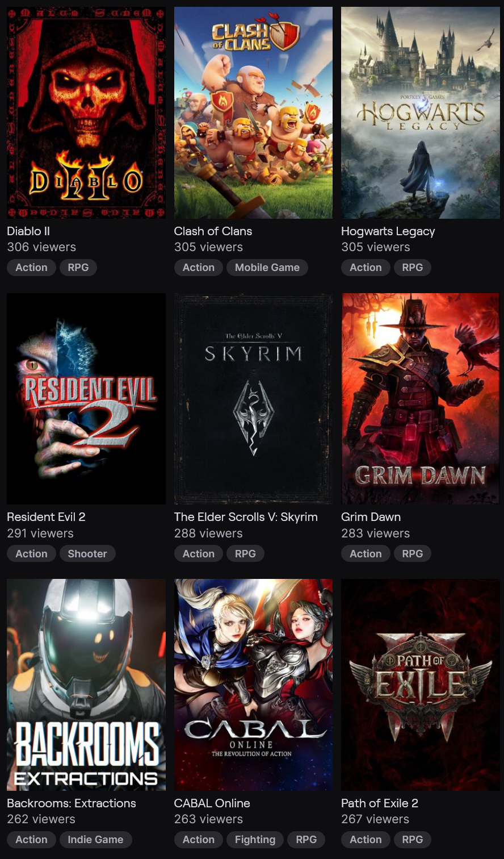The height and width of the screenshot is (859, 504).
Task: Open the Grim Dawn cover art
Action: [421, 399]
